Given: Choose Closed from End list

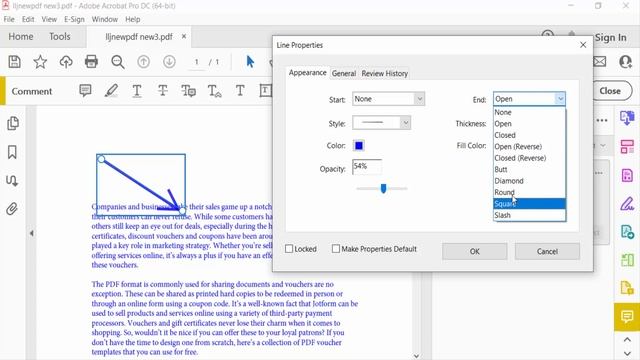Looking at the screenshot, I should [x=529, y=135].
